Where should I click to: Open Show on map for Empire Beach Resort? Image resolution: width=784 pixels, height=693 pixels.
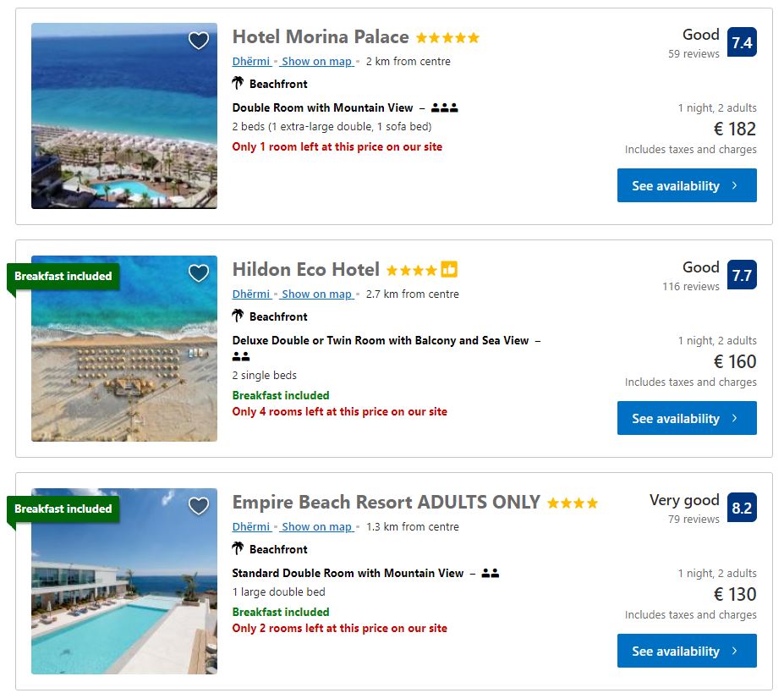316,526
